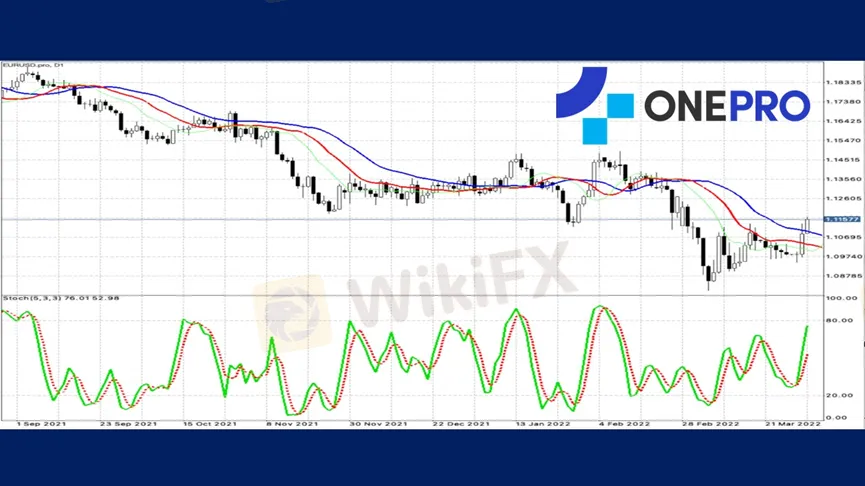Screen dimensions: 865x486
Task: Click the 1.18335 price axis label
Action: (x=843, y=82)
